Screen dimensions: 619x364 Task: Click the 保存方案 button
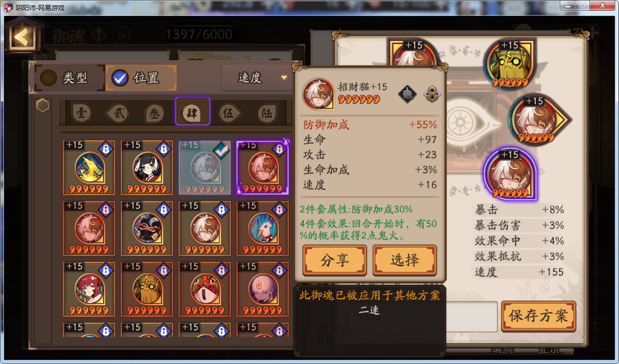coord(539,316)
